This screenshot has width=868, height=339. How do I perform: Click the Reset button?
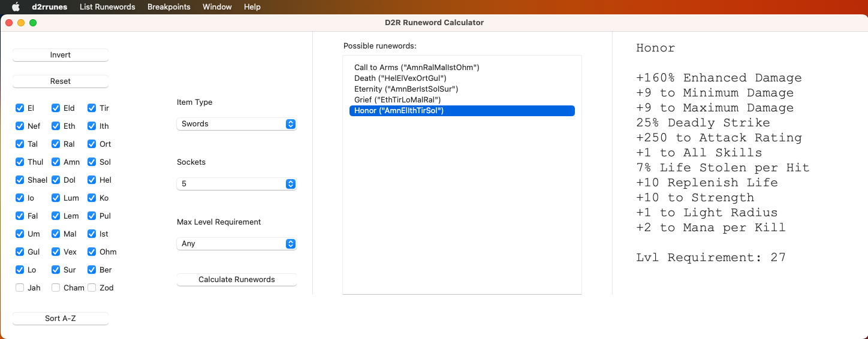(61, 81)
